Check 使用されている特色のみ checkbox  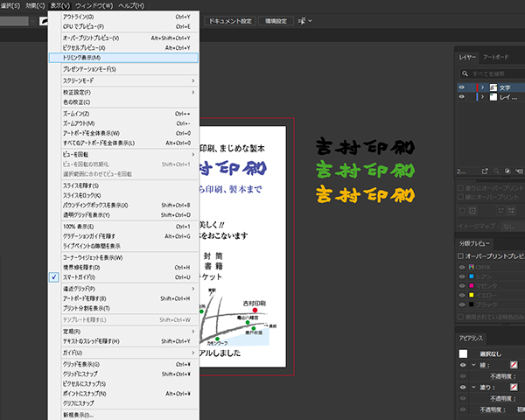click(461, 317)
